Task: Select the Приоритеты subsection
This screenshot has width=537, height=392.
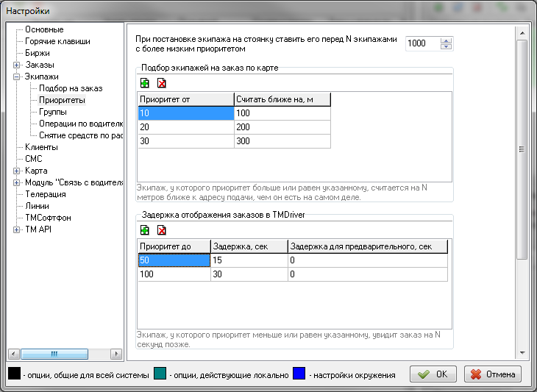Action: [62, 100]
